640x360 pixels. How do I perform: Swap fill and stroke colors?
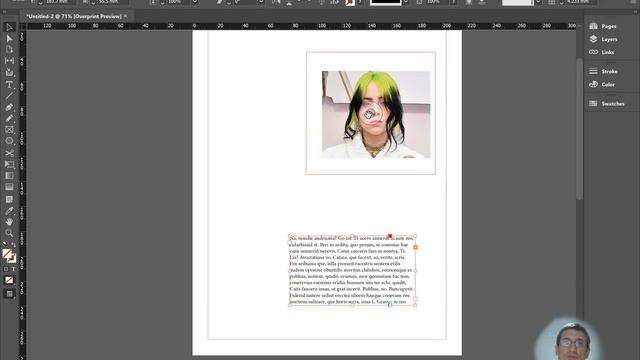click(x=13, y=244)
